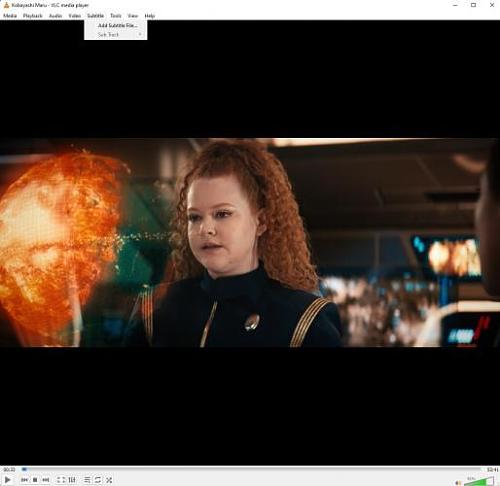Open the View menu
The image size is (500, 486).
click(133, 16)
